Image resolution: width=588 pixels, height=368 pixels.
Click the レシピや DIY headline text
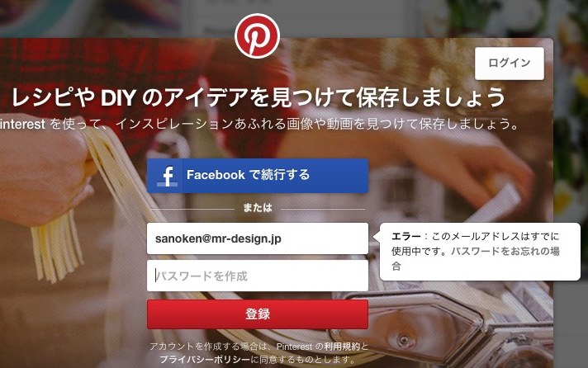pyautogui.click(x=258, y=97)
